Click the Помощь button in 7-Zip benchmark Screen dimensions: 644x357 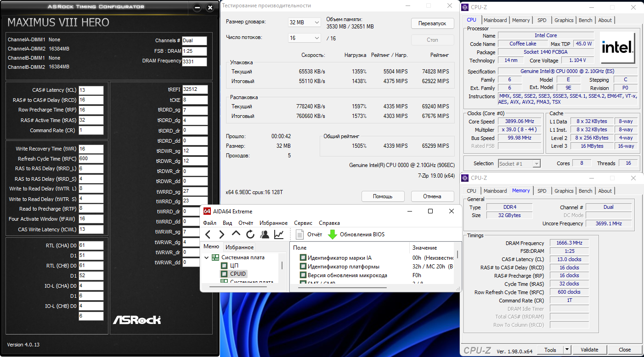(383, 196)
